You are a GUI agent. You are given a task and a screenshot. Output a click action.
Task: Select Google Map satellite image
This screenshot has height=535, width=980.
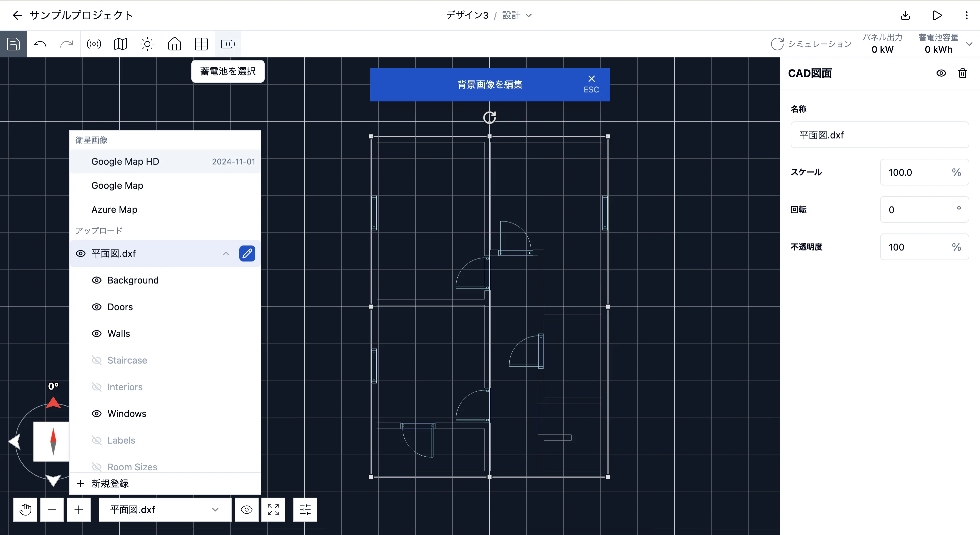coord(165,185)
